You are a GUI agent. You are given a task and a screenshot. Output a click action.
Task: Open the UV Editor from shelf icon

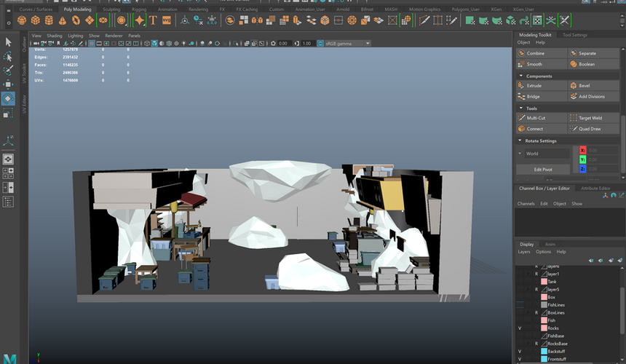pyautogui.click(x=538, y=20)
